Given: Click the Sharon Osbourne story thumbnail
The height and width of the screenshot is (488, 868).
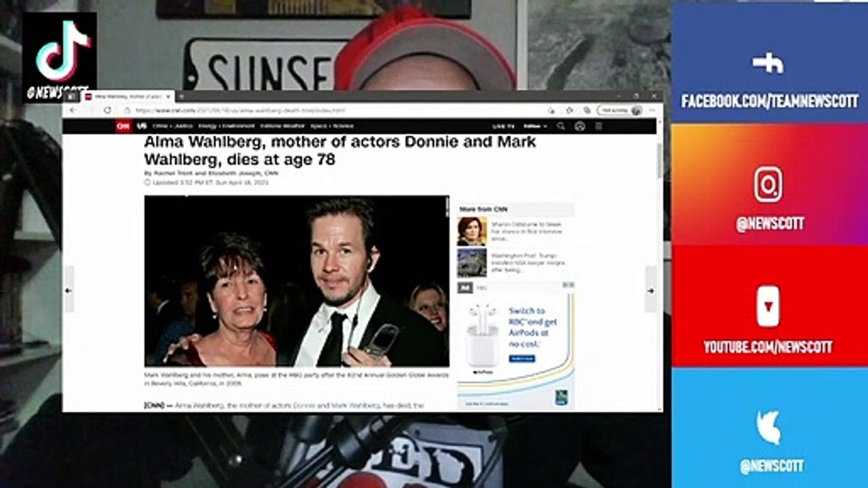Looking at the screenshot, I should [x=472, y=231].
